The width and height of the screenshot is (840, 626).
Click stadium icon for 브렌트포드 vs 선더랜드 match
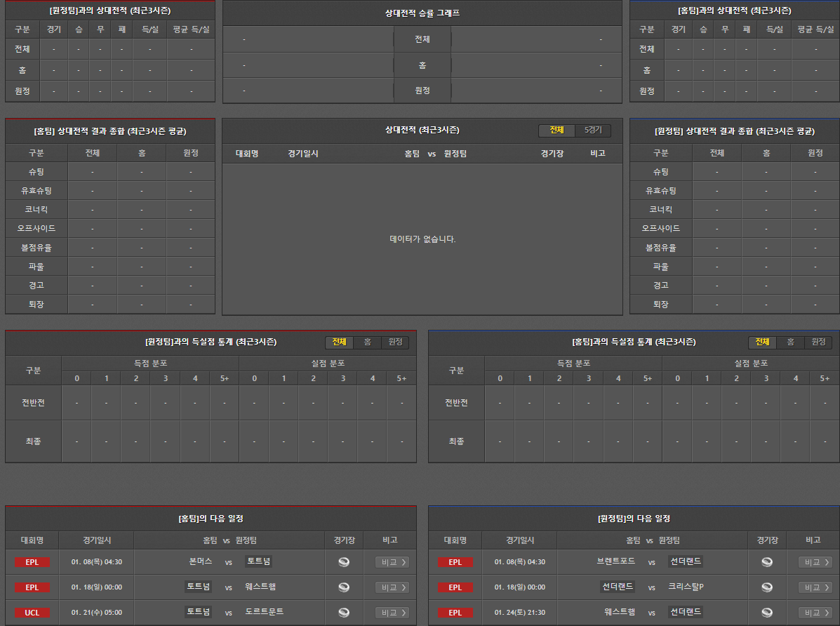click(767, 561)
